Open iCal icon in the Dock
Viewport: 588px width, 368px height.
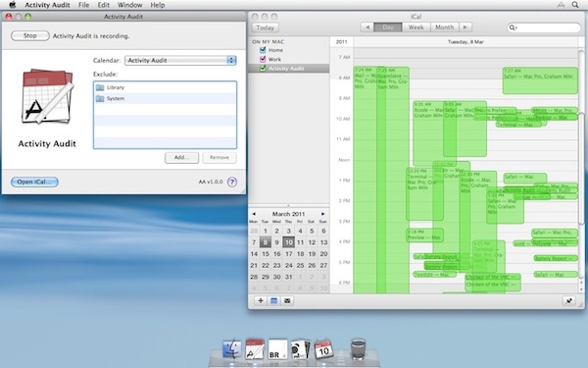323,348
